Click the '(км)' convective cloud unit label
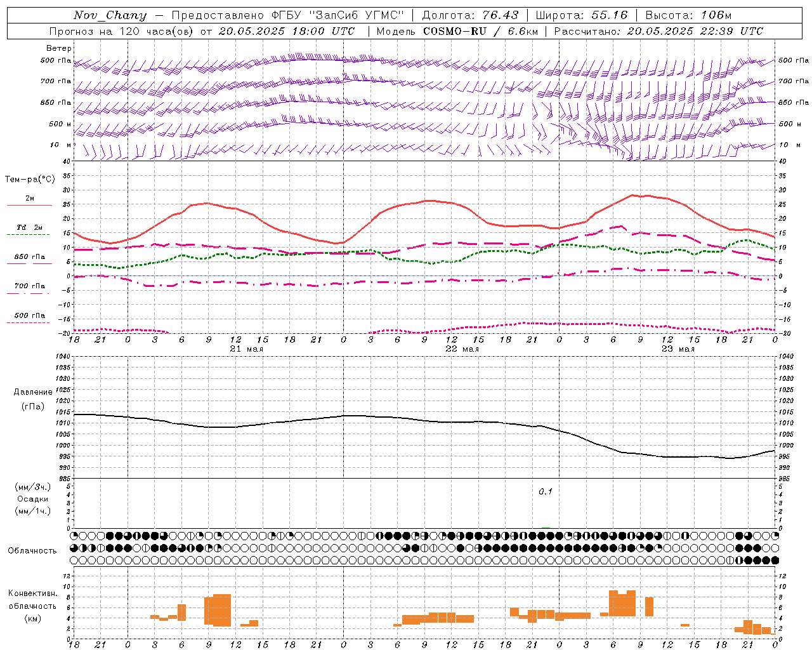This screenshot has height=650, width=812. click(33, 618)
